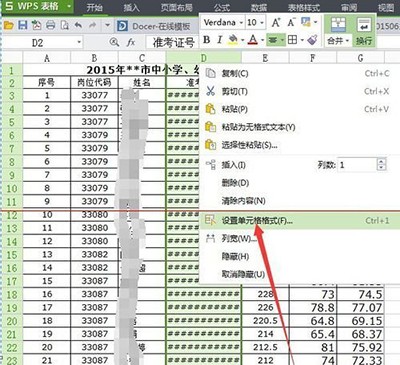Screen dimensions: 400x365
Task: Open the 合并 merge cells dropdown
Action: (338, 41)
